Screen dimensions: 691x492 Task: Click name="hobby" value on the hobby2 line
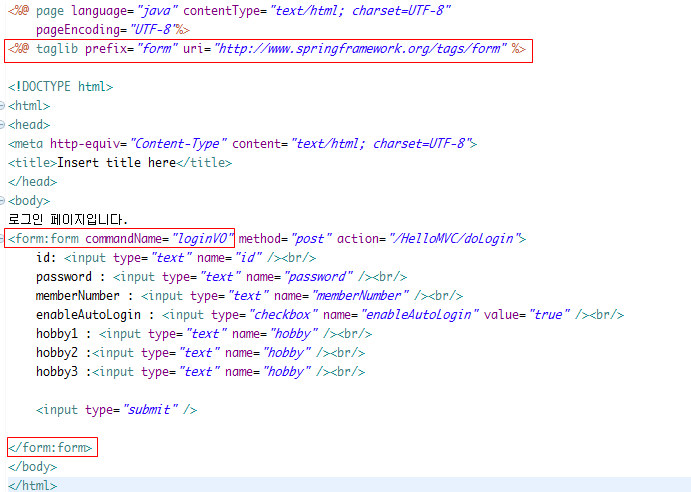point(286,353)
